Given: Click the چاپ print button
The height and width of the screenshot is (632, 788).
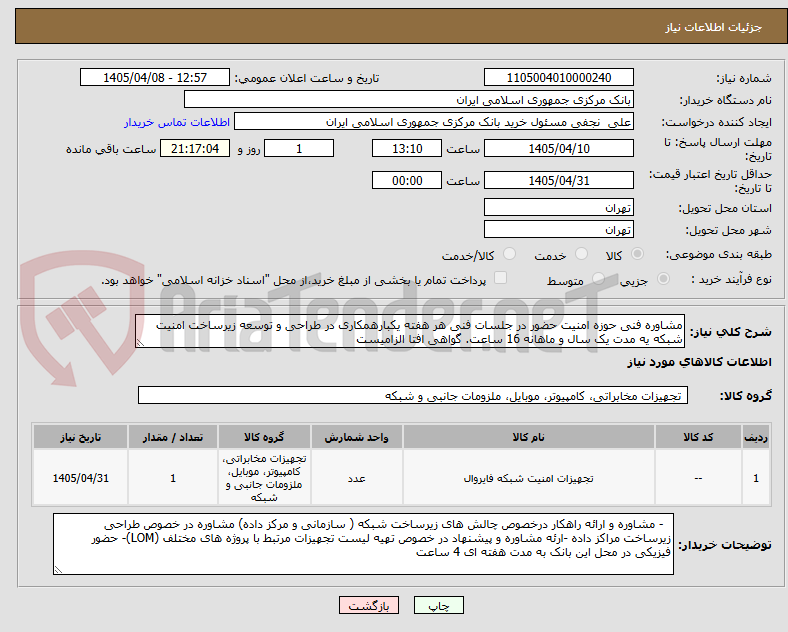Looking at the screenshot, I should (x=439, y=605).
